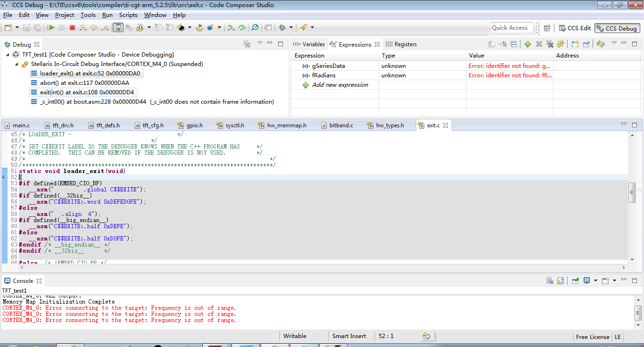This screenshot has height=347, width=644.
Task: Switch to the main.c editor tab
Action: point(21,125)
